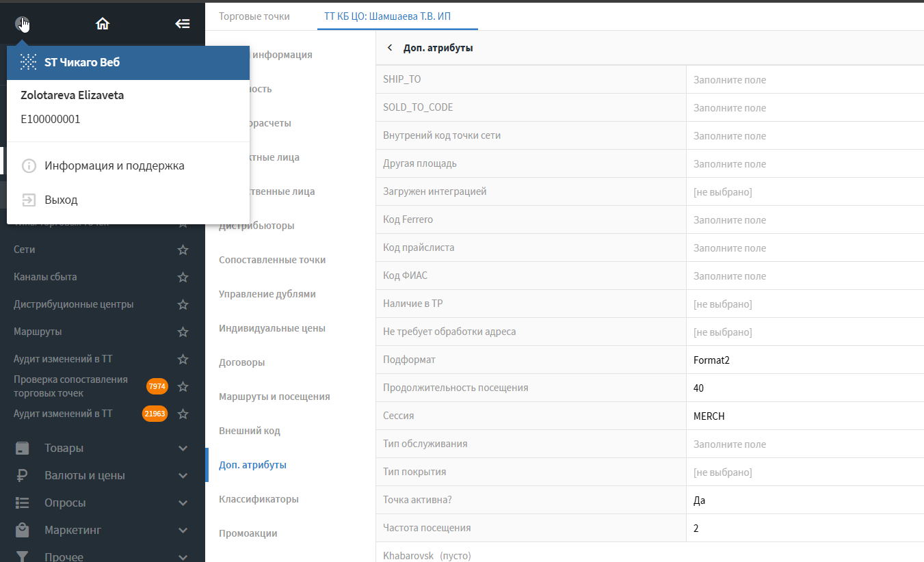The image size is (924, 562).
Task: Star the Проверка сопоставления торговых точек item
Action: pyautogui.click(x=183, y=387)
